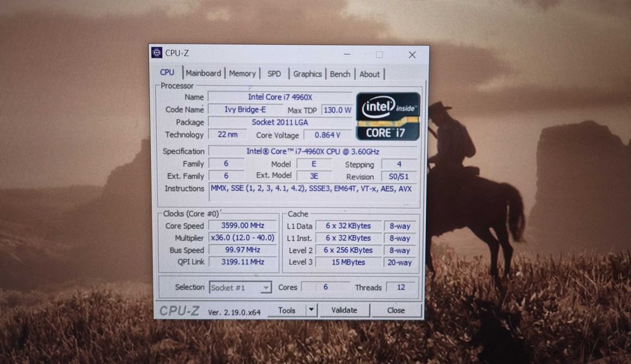Open the Socket #1 selection dropdown
The height and width of the screenshot is (364, 631).
[x=240, y=288]
